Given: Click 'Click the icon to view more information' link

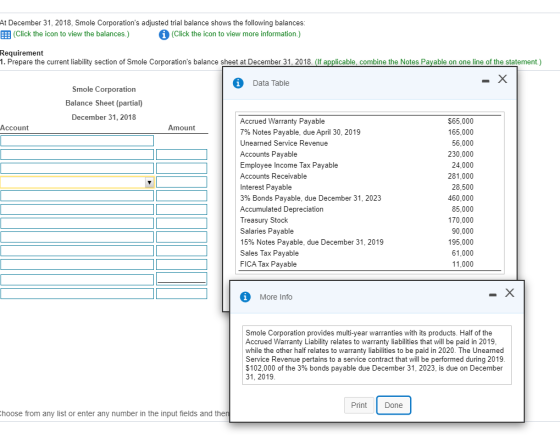Looking at the screenshot, I should pyautogui.click(x=236, y=34).
